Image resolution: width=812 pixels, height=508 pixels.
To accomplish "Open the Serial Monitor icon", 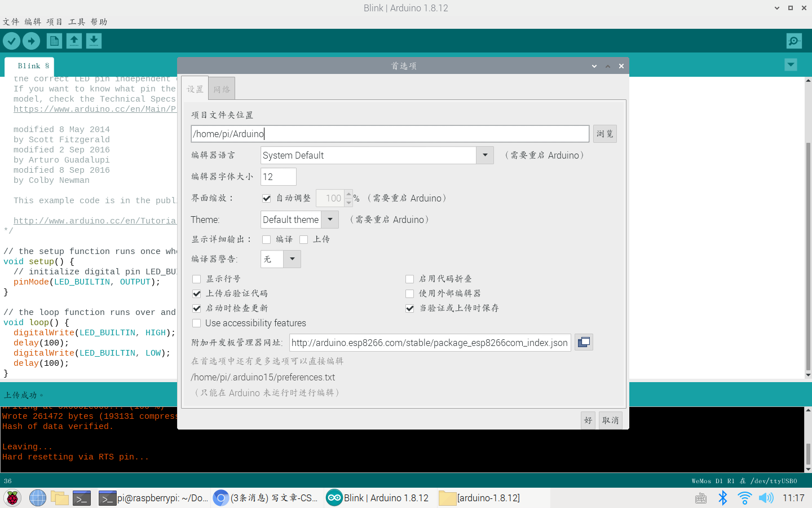I will point(793,41).
